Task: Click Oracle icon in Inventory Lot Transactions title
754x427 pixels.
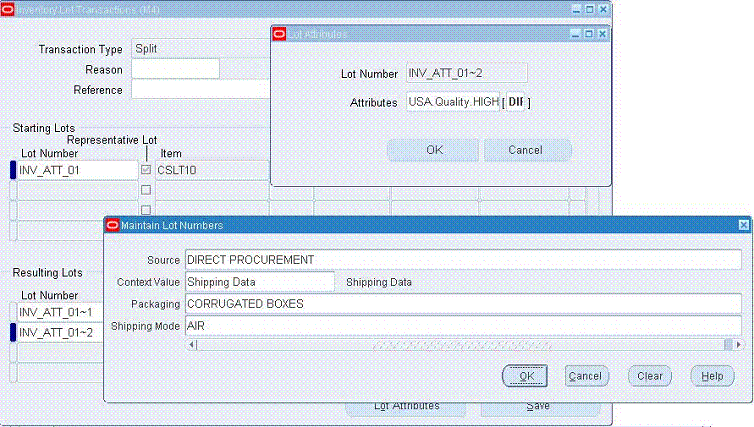Action: point(7,9)
